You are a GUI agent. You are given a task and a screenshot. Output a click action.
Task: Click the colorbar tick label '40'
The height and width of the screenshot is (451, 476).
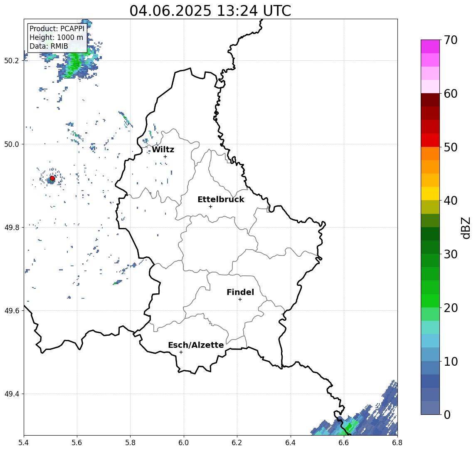[x=451, y=201]
